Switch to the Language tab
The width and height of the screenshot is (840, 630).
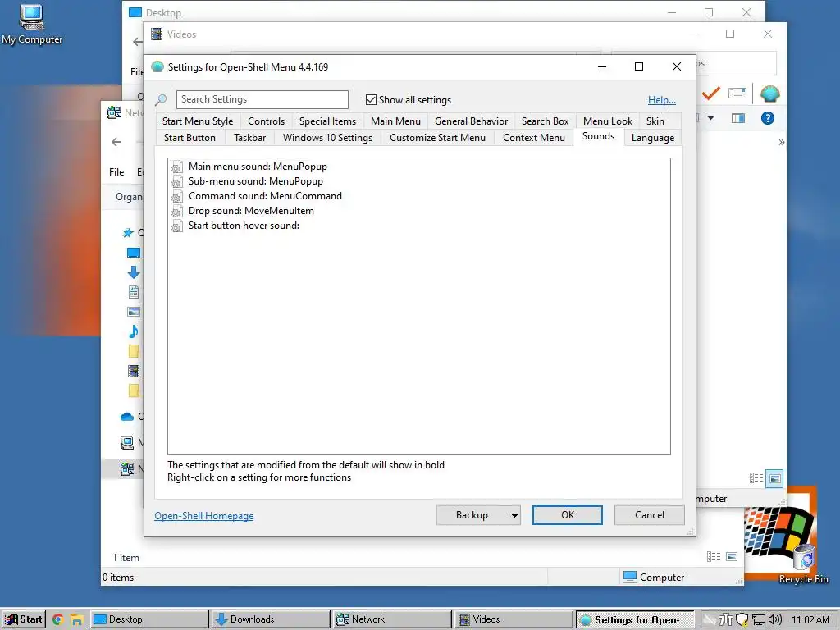point(652,138)
